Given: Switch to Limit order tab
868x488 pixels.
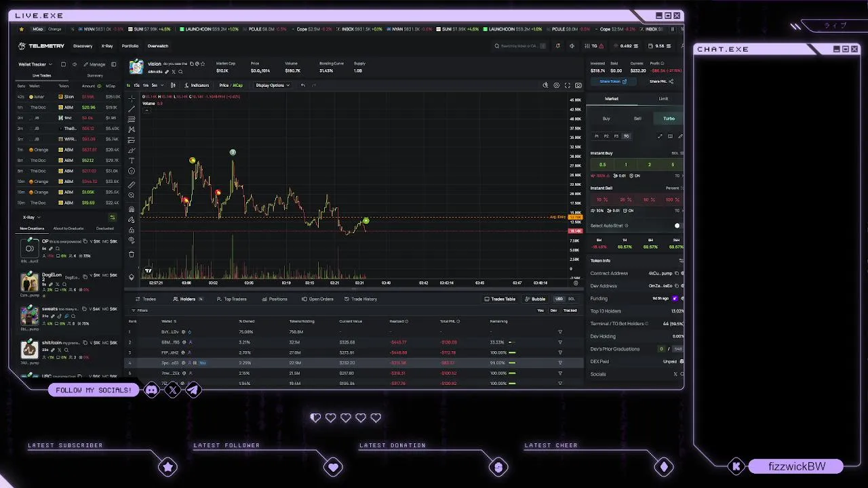Looking at the screenshot, I should 663,99.
